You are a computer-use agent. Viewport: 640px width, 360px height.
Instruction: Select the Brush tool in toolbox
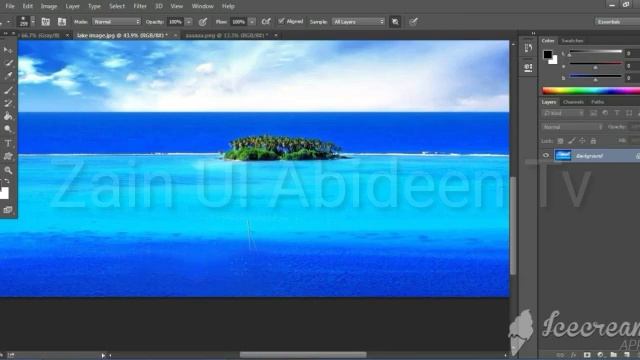(8, 90)
